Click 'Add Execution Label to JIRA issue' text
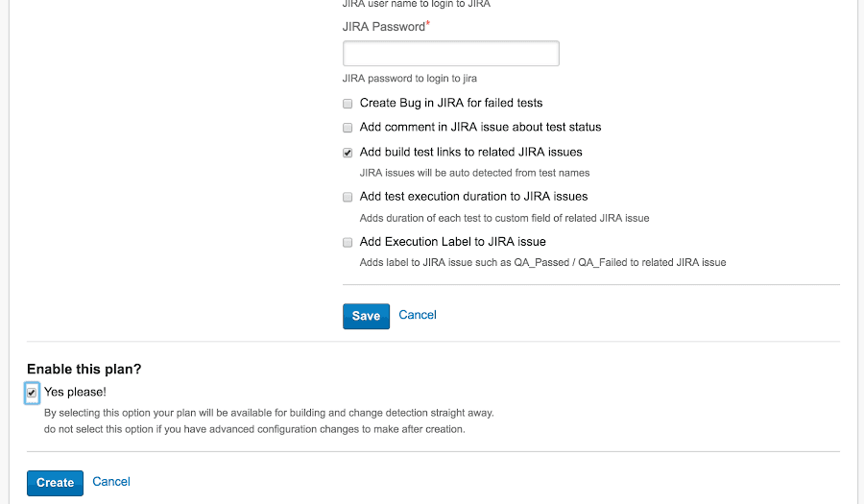 pos(452,241)
